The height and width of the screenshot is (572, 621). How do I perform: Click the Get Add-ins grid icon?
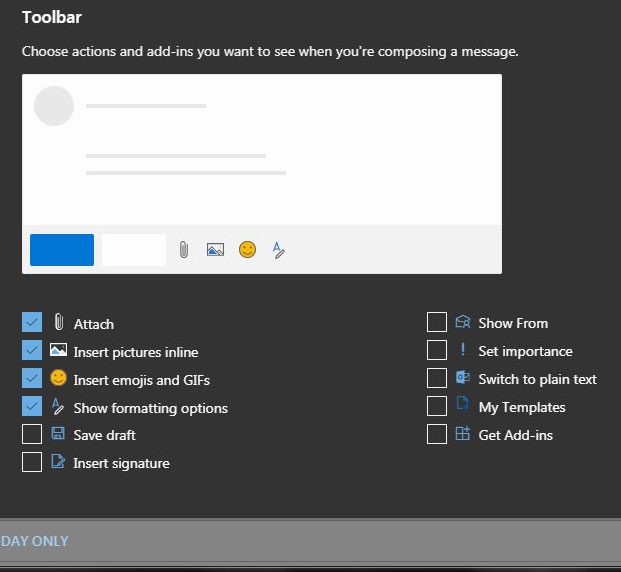tap(463, 434)
